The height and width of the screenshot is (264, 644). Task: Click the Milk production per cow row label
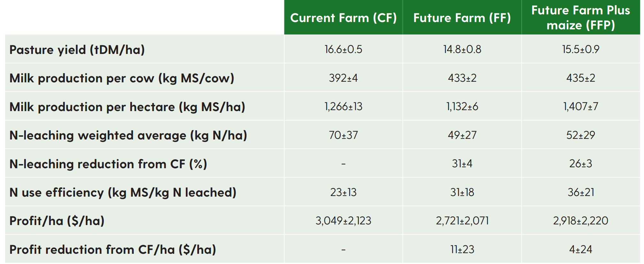pyautogui.click(x=122, y=78)
